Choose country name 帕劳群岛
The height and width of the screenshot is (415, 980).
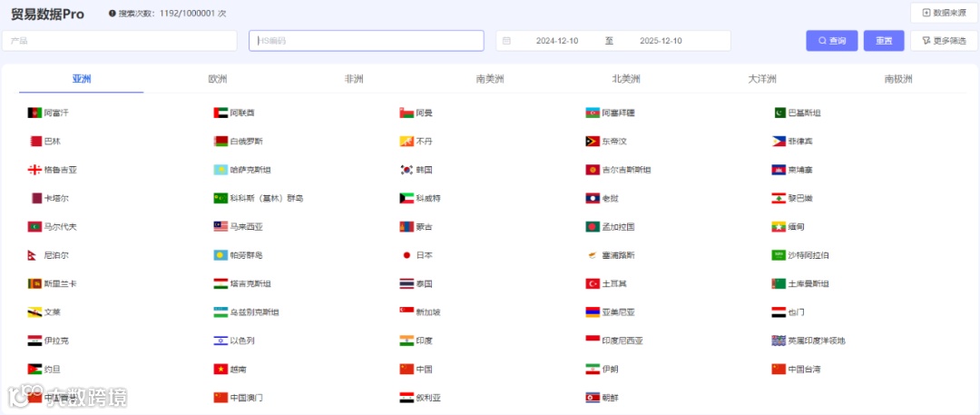246,255
